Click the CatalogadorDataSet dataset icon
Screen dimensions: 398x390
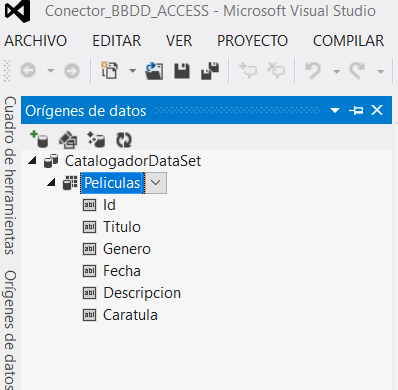point(51,161)
